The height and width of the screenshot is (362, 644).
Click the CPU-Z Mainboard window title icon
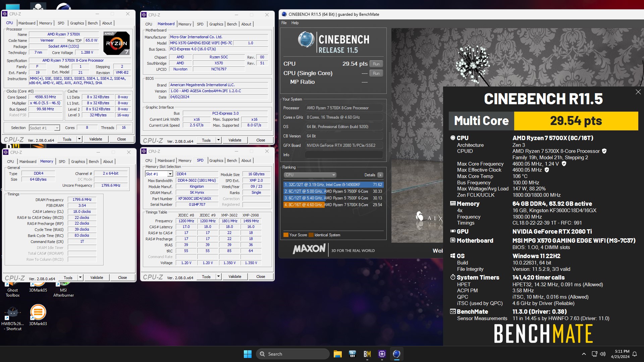coord(144,15)
